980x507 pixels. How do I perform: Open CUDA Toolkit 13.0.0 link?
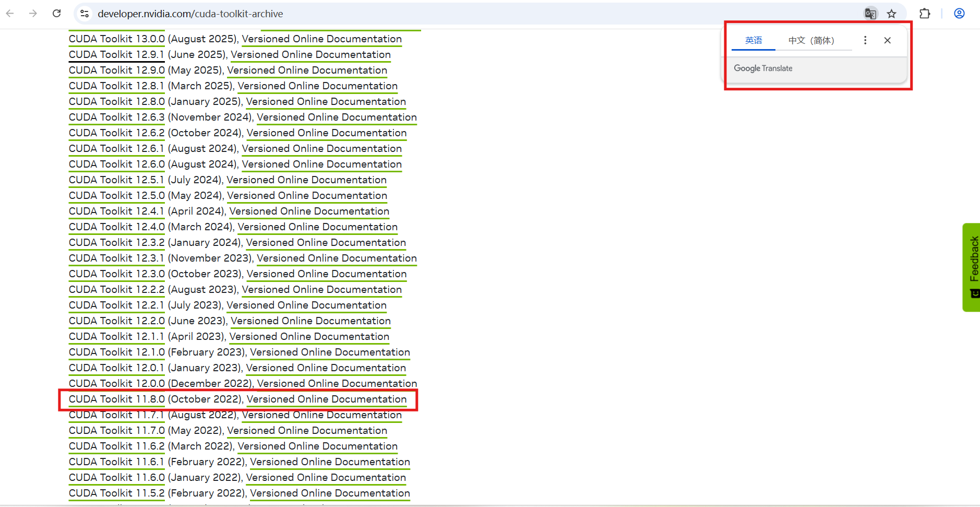pos(117,39)
